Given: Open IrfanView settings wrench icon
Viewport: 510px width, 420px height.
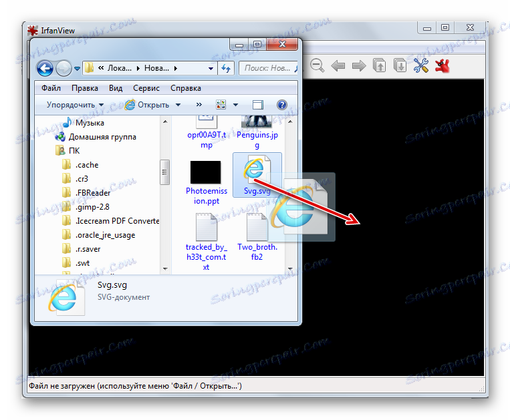Looking at the screenshot, I should [x=421, y=65].
